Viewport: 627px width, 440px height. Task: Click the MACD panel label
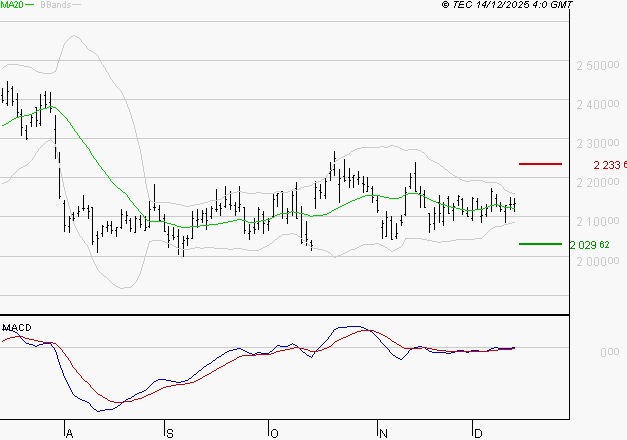point(17,328)
